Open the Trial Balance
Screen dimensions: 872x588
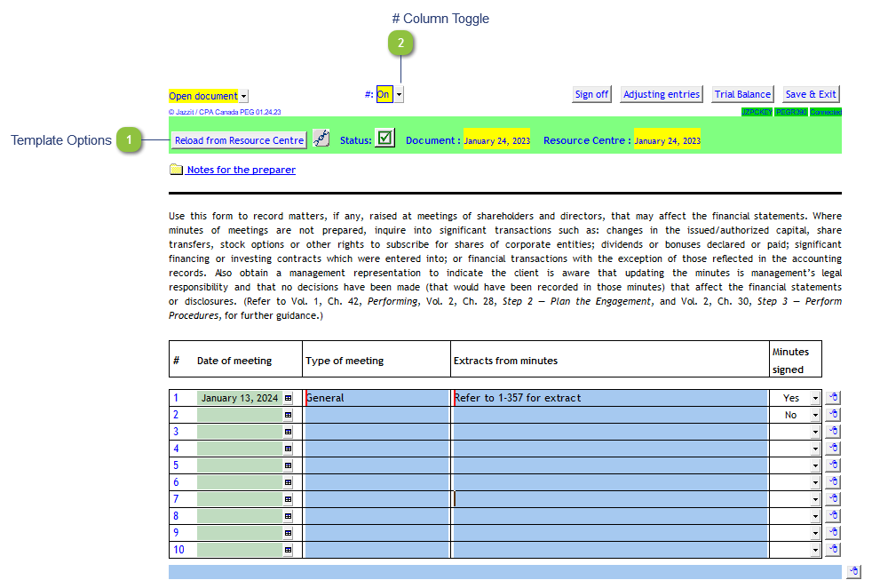pos(742,94)
